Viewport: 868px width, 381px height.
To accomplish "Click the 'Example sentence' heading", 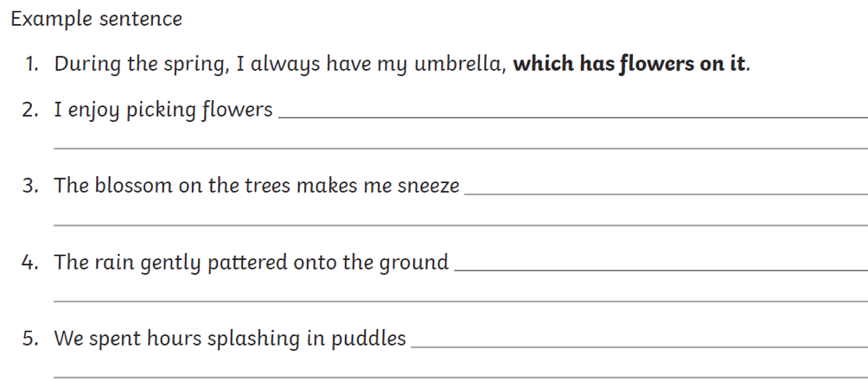I will click(96, 20).
